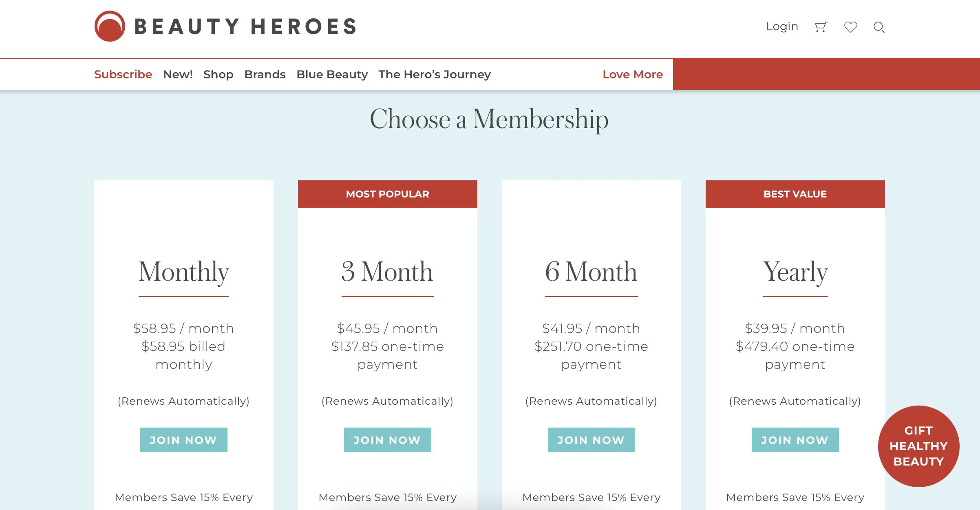The height and width of the screenshot is (510, 980).
Task: Select Blue Beauty in the navigation
Action: (x=332, y=74)
